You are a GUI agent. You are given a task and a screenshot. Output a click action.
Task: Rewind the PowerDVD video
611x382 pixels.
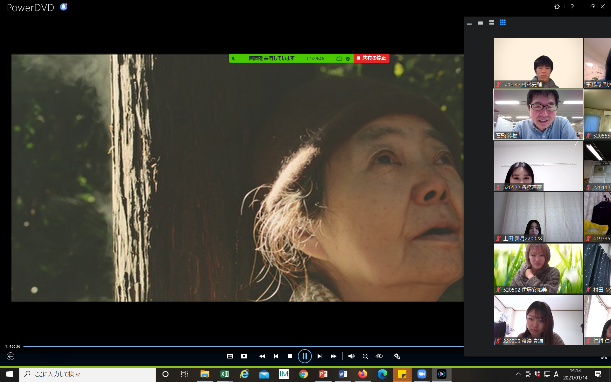pyautogui.click(x=262, y=356)
